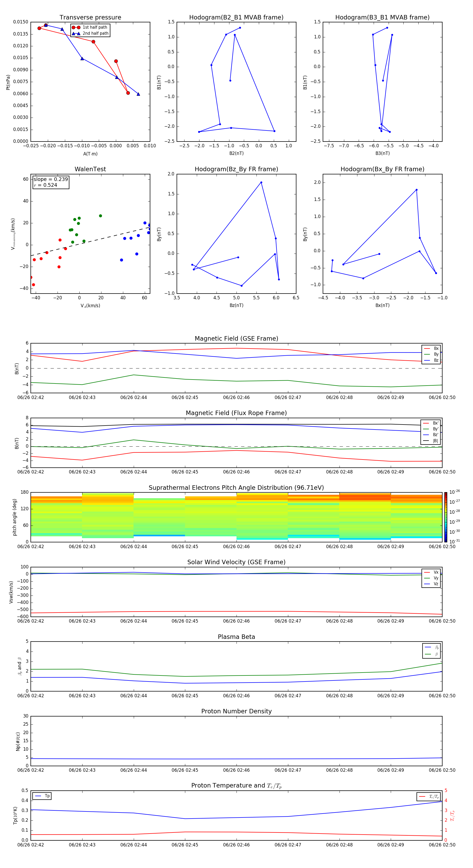The height and width of the screenshot is (868, 473).
Task: Select "By'" in the flux rope legend
Action: [431, 429]
